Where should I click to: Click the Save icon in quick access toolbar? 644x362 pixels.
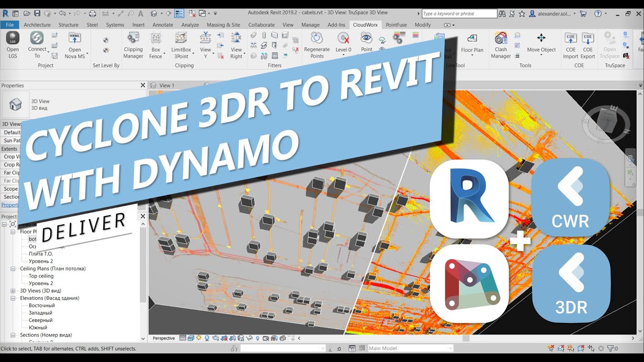tap(37, 13)
